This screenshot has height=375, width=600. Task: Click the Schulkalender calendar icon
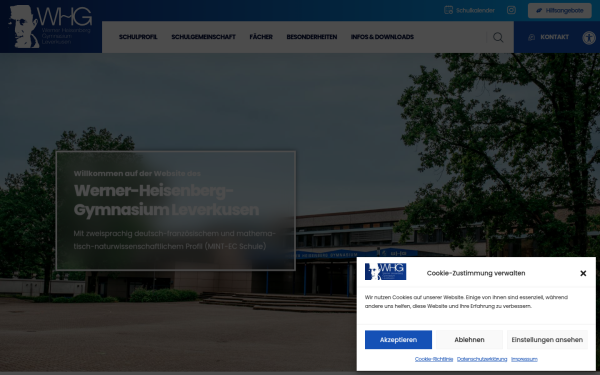click(448, 10)
